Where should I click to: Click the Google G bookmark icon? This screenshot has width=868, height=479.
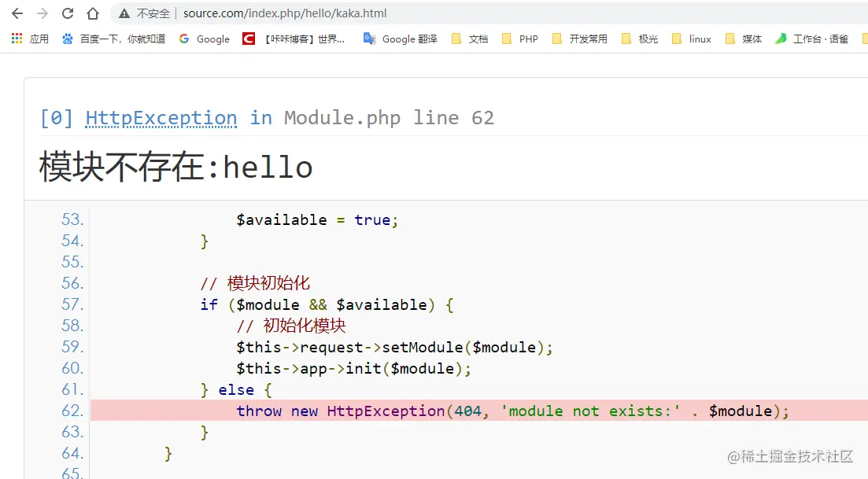(184, 39)
